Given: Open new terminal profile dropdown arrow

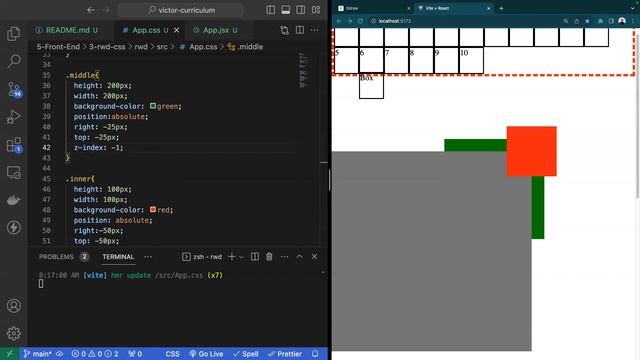Looking at the screenshot, I should [x=241, y=257].
